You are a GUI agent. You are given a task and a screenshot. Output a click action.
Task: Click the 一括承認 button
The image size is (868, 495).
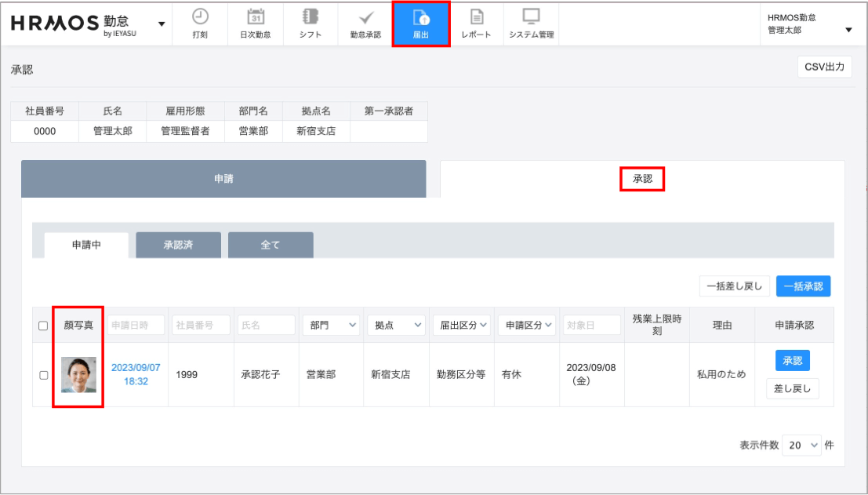[803, 286]
